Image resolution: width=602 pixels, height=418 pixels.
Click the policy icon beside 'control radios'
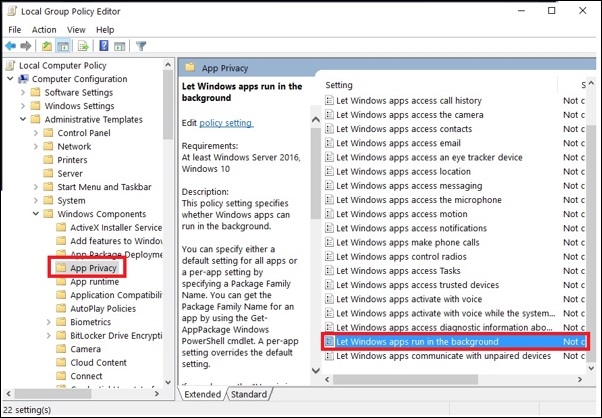pyautogui.click(x=329, y=256)
